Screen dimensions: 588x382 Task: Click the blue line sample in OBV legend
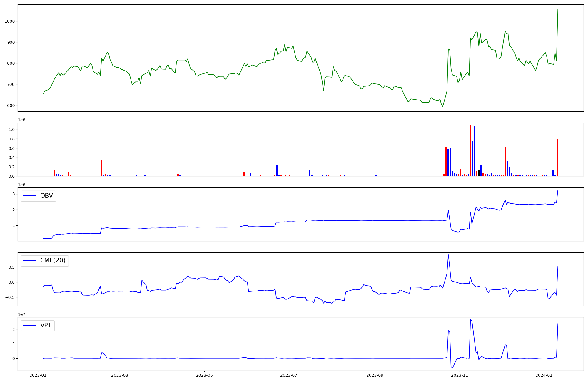click(x=29, y=196)
